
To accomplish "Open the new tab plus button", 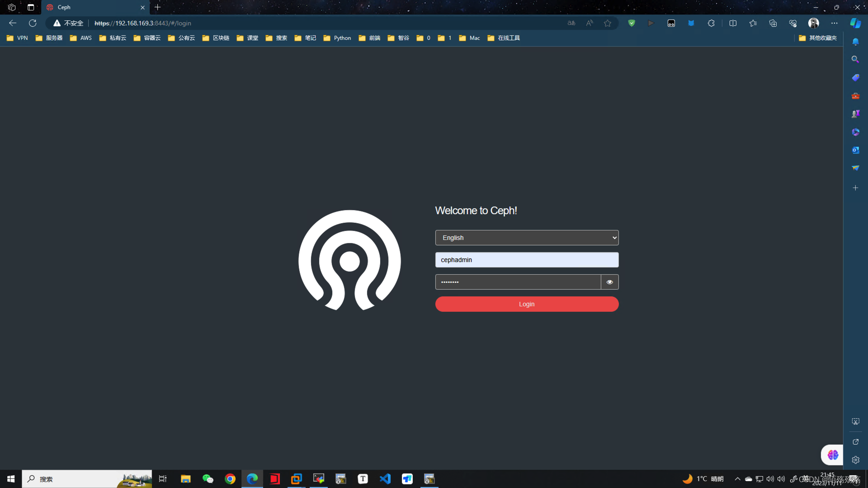I will click(157, 7).
